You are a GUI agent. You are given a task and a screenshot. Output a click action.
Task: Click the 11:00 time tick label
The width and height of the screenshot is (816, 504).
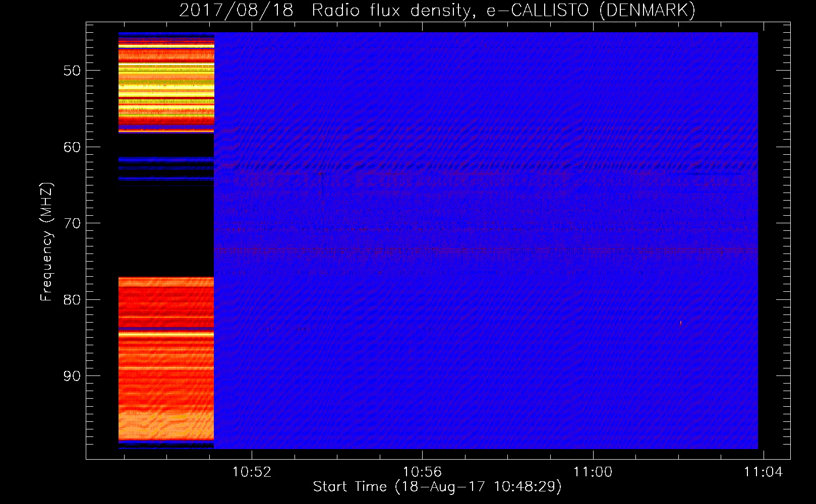coord(593,472)
